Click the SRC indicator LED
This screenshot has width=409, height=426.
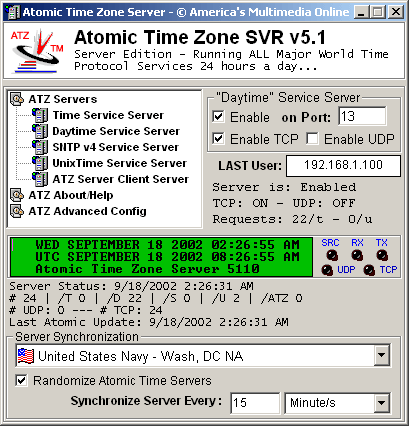(x=332, y=256)
